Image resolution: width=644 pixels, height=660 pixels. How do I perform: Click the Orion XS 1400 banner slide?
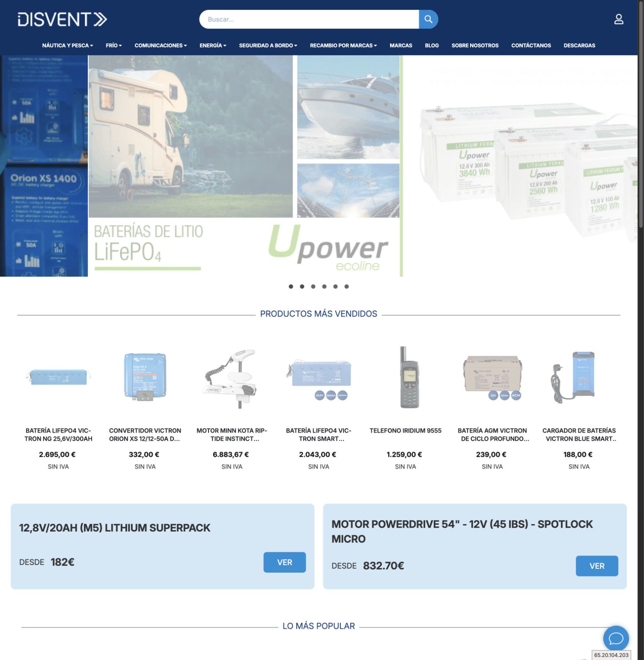pos(44,166)
